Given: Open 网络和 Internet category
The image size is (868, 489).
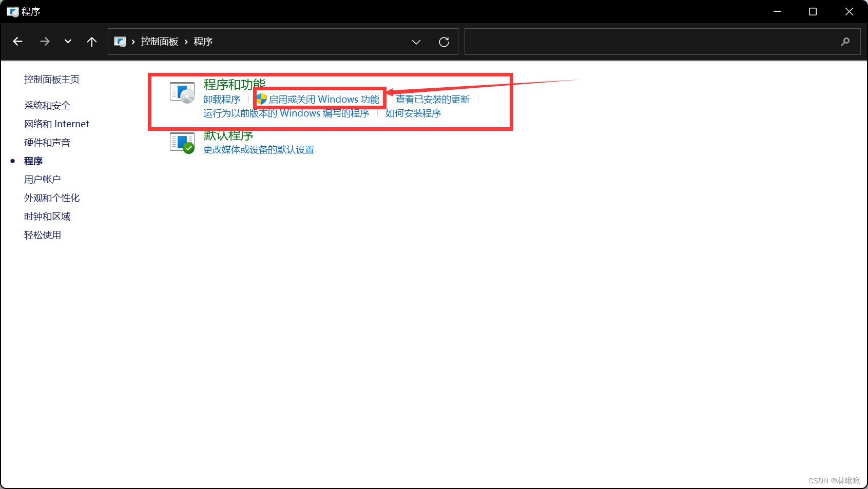Looking at the screenshot, I should coord(56,124).
